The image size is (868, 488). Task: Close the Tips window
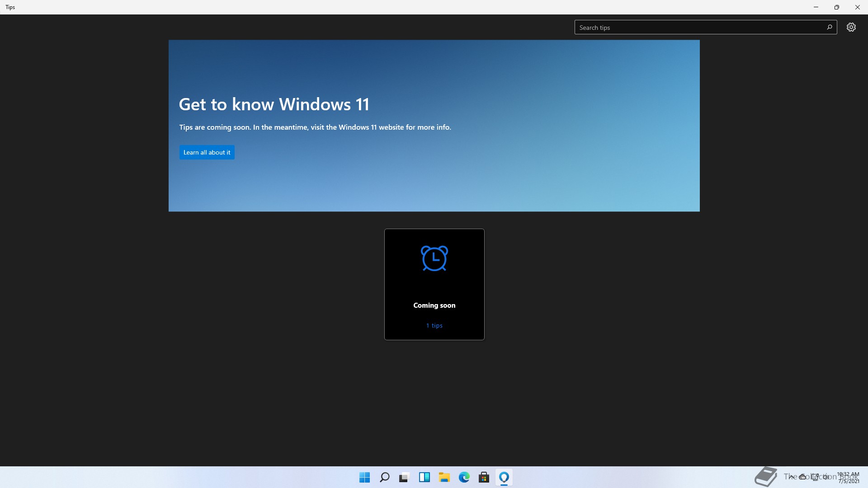coord(857,7)
